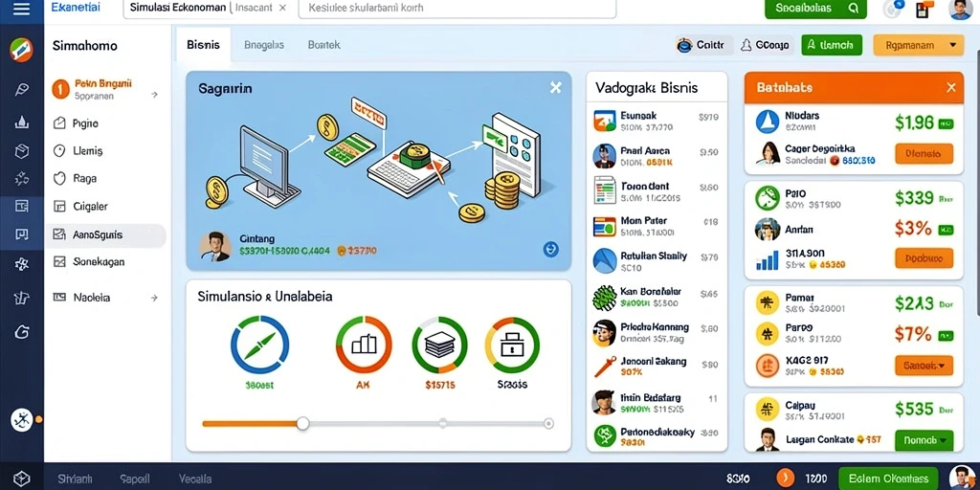Click the end stop of the slider track
The image size is (980, 490).
pyautogui.click(x=548, y=424)
